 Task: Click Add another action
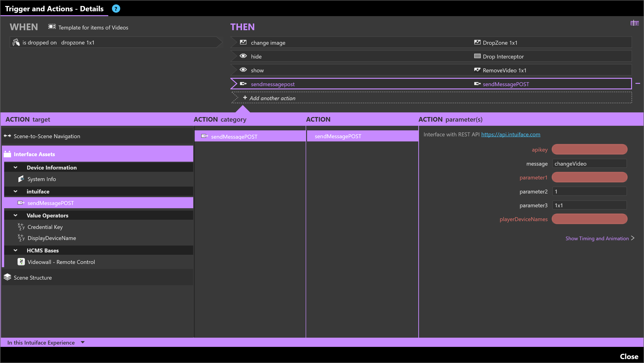431,98
